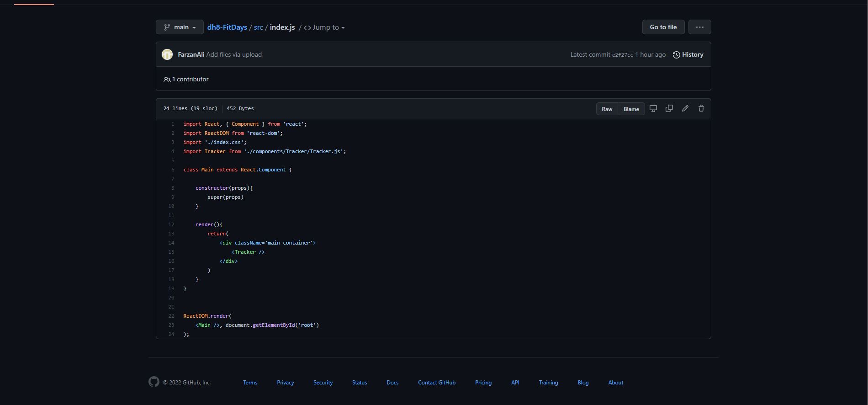Open the Pricing footer link
This screenshot has width=868, height=405.
tap(483, 383)
